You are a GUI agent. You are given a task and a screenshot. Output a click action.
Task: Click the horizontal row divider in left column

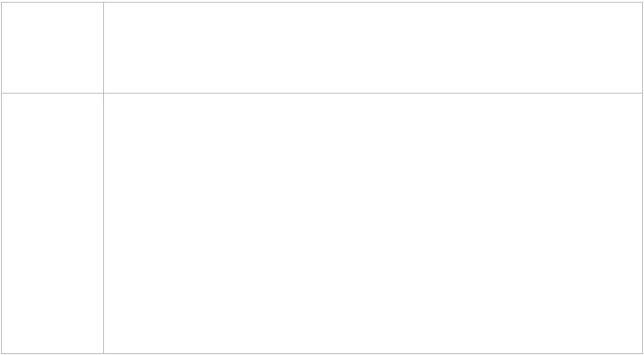point(53,93)
